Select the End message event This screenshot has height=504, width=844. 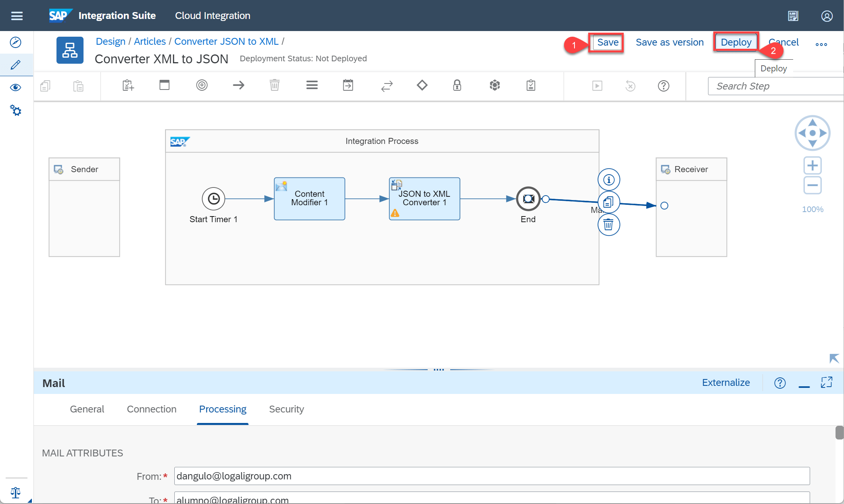[x=528, y=199]
